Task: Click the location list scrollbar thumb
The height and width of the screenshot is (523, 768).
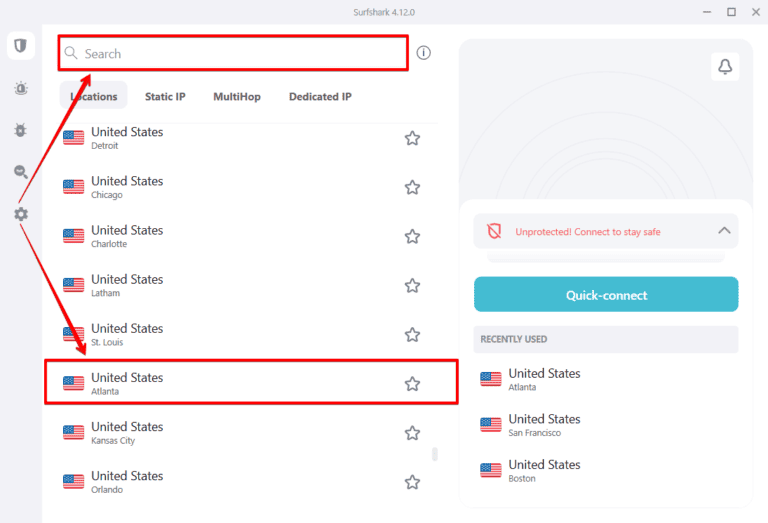Action: (434, 454)
